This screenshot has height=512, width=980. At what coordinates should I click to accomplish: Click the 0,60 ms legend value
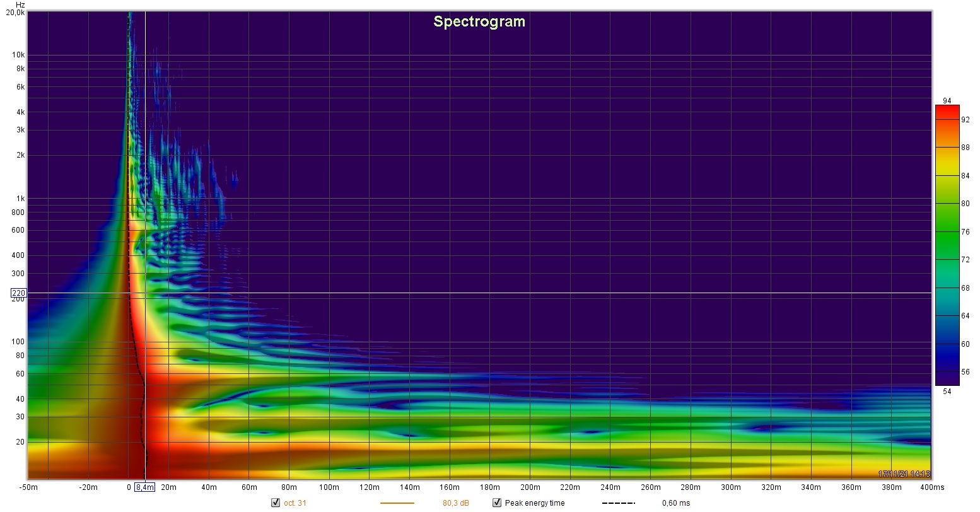(676, 503)
